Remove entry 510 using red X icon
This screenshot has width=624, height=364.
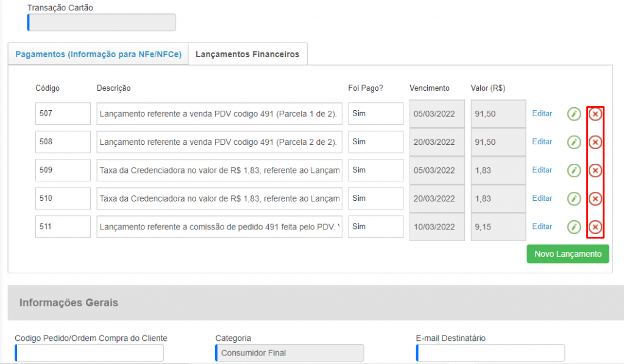click(x=595, y=198)
